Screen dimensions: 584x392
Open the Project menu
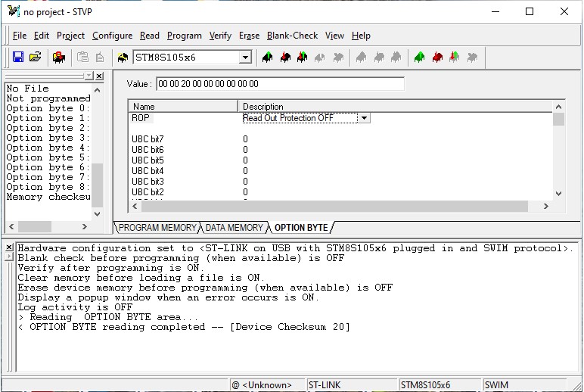tap(71, 36)
